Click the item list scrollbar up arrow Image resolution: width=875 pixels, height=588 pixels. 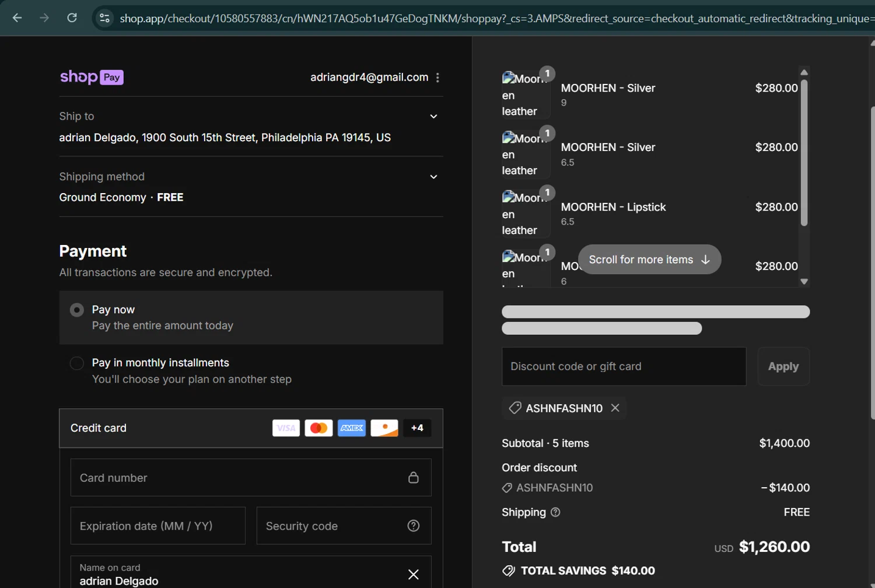tap(804, 72)
